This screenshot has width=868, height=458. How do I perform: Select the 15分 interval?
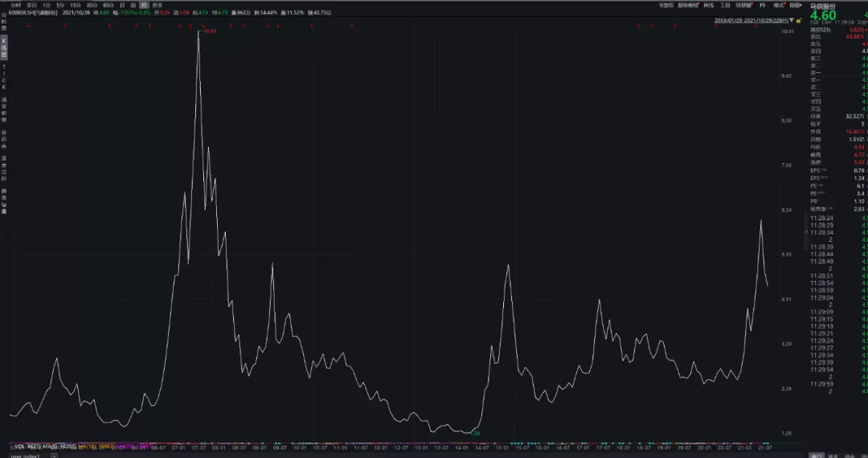76,5
